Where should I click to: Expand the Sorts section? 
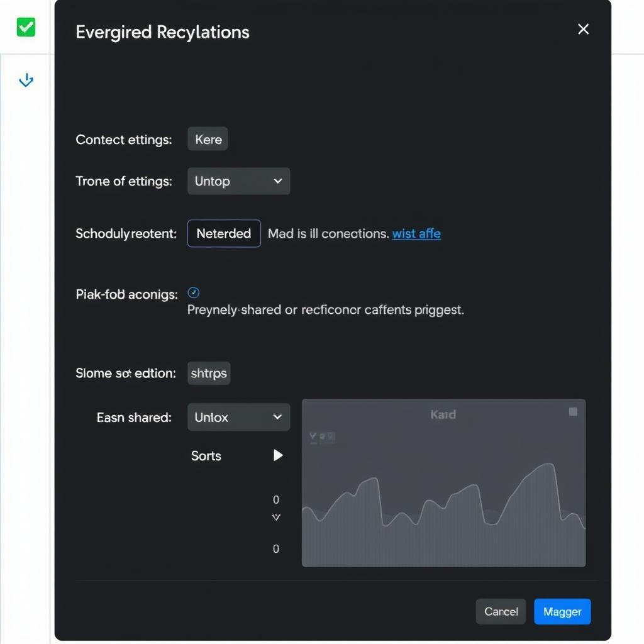pyautogui.click(x=206, y=455)
